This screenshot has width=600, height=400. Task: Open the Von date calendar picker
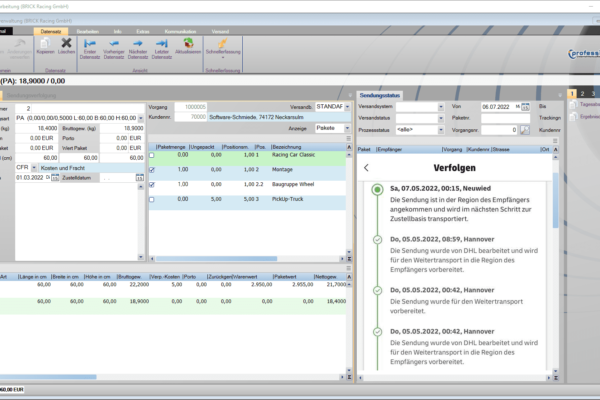coord(524,105)
